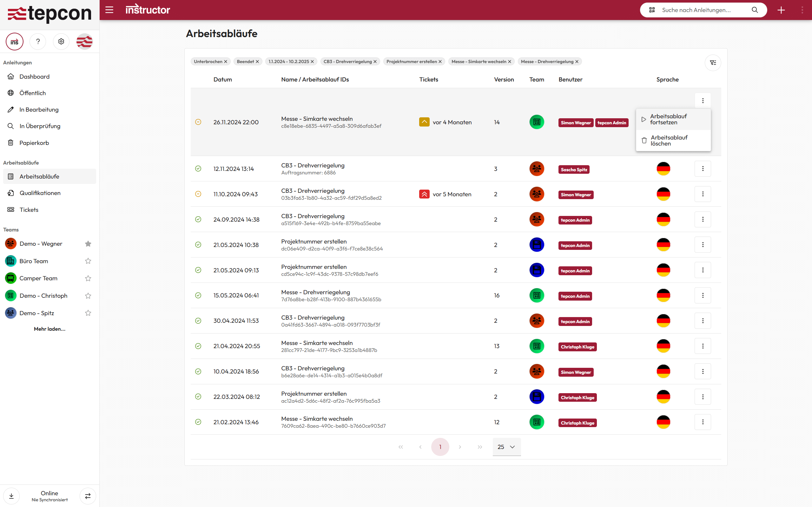Click the download icon at bottom left
Image resolution: width=812 pixels, height=507 pixels.
tap(11, 496)
